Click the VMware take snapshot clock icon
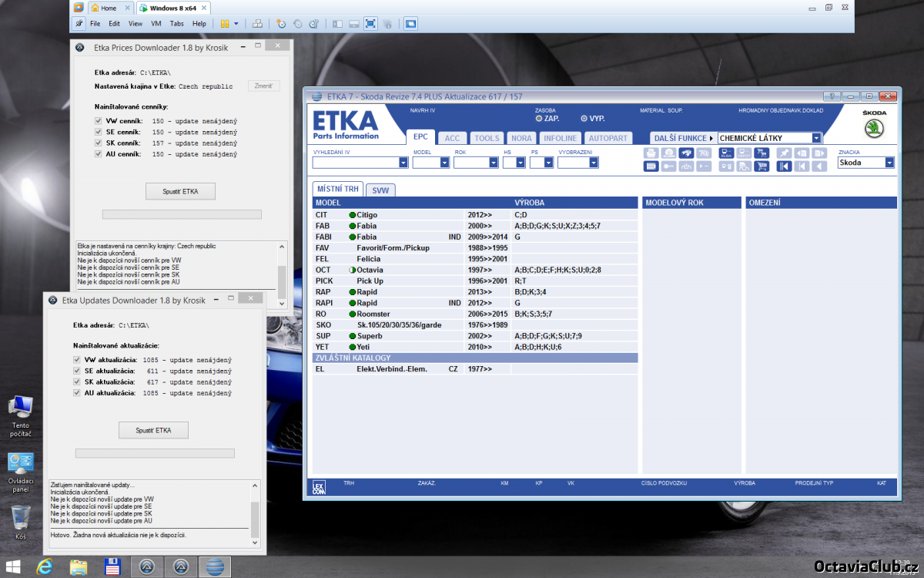The image size is (924, 578). point(280,24)
